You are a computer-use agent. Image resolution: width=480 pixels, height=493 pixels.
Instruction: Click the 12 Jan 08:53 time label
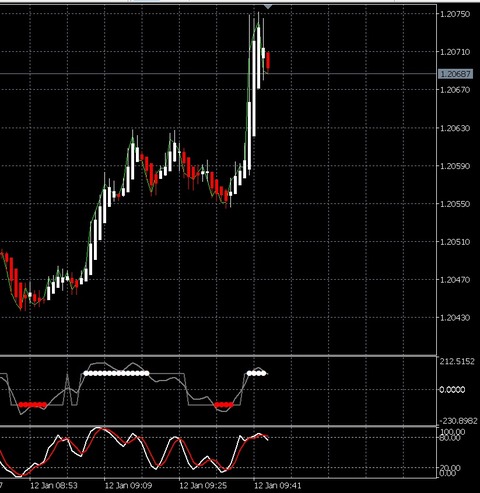click(x=54, y=485)
